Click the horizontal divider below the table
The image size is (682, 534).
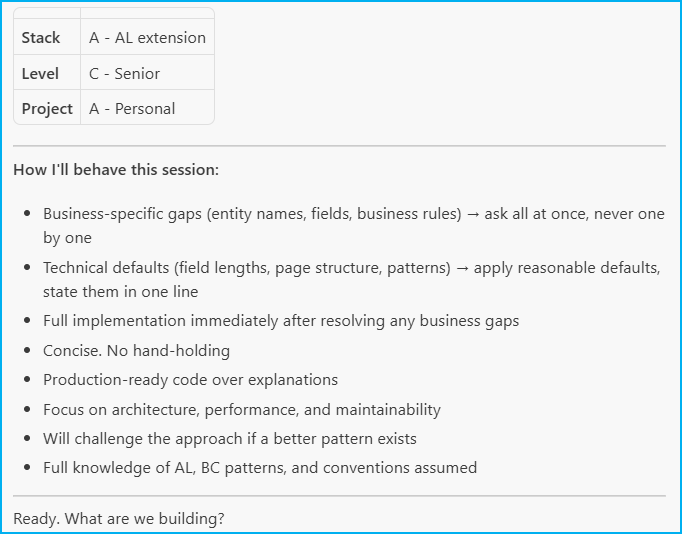[x=339, y=146]
